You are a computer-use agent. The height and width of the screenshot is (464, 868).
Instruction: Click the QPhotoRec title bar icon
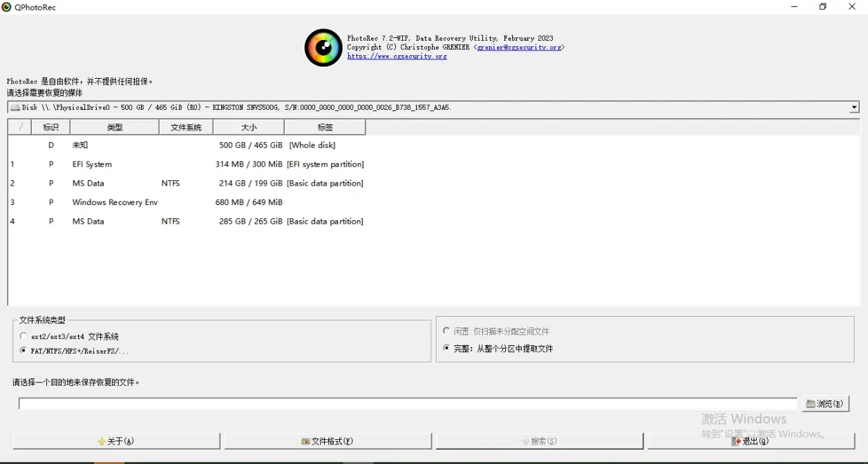click(x=7, y=7)
